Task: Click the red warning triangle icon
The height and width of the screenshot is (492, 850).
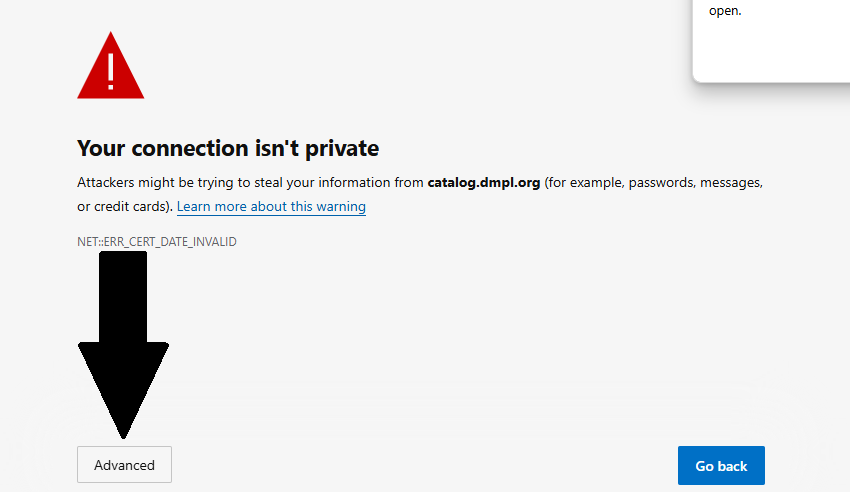Action: pyautogui.click(x=110, y=66)
